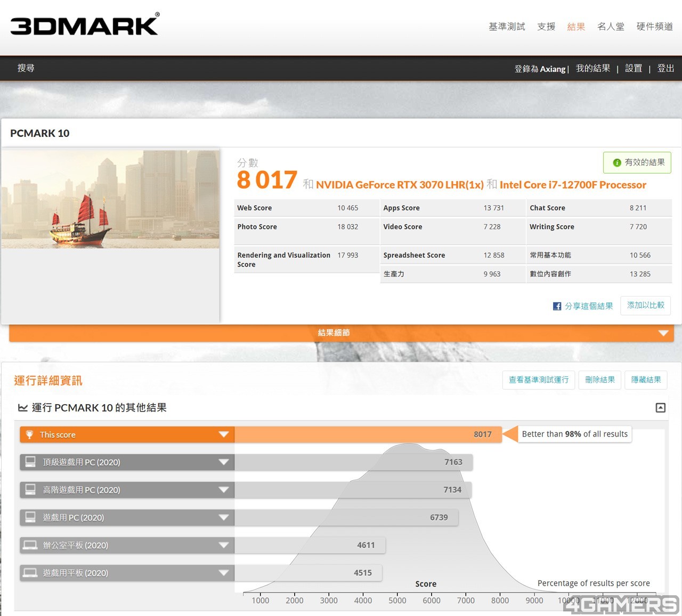Click the orange 8017 score bar

coord(368,434)
